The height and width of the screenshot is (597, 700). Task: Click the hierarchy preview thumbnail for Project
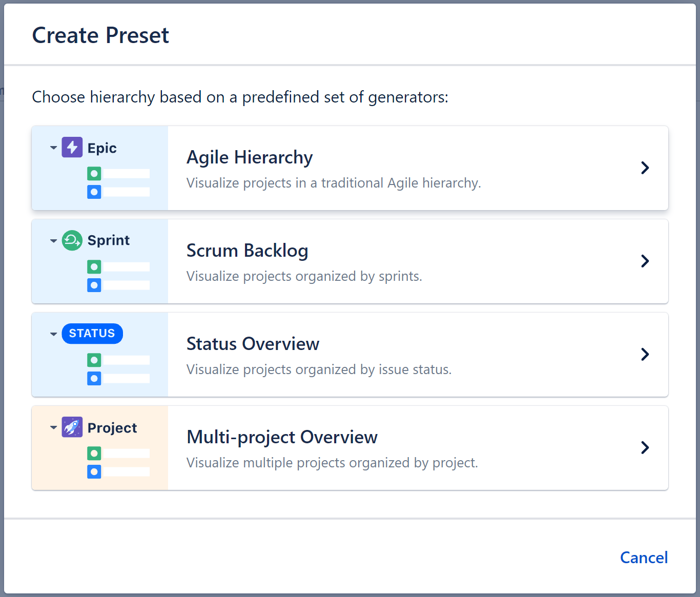coord(100,447)
